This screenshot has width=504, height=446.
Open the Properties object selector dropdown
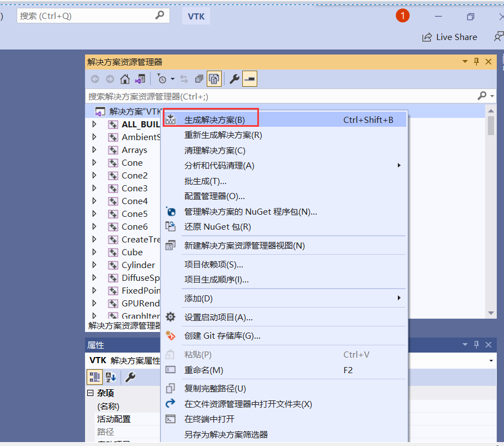point(491,360)
